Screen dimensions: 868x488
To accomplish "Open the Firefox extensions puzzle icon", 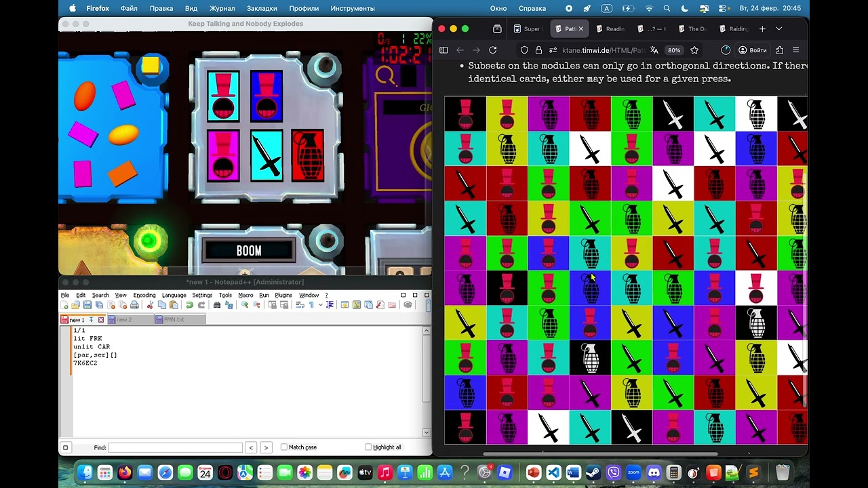I will coord(779,50).
